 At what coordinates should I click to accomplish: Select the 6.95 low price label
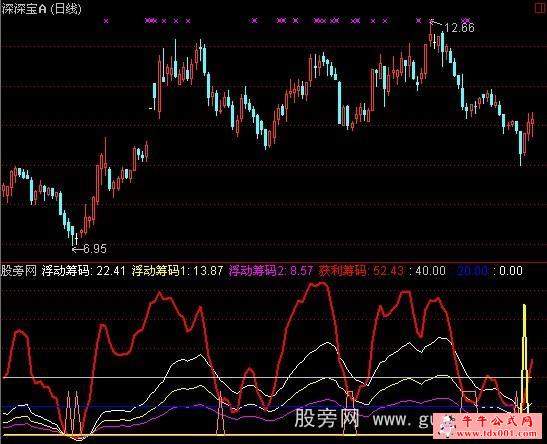coord(95,249)
